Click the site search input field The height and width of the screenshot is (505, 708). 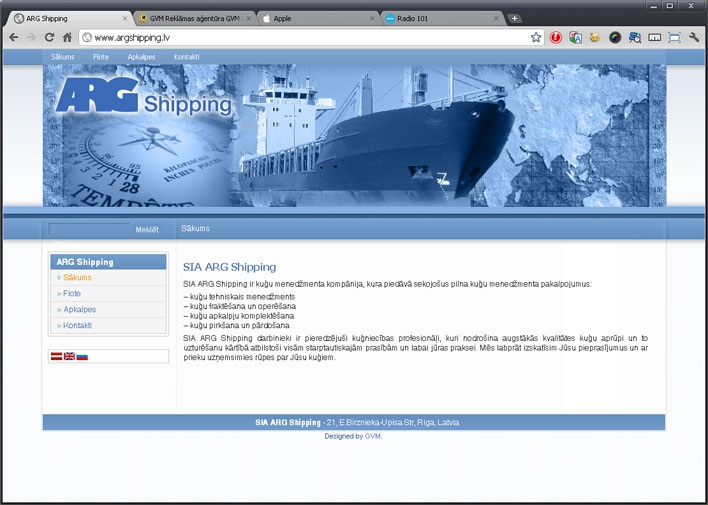pyautogui.click(x=89, y=229)
